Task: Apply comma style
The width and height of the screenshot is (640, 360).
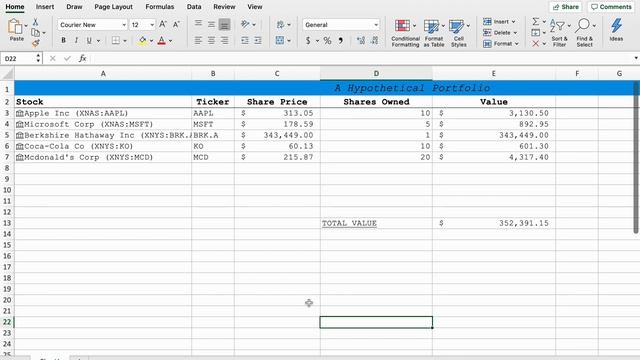Action: tap(340, 40)
